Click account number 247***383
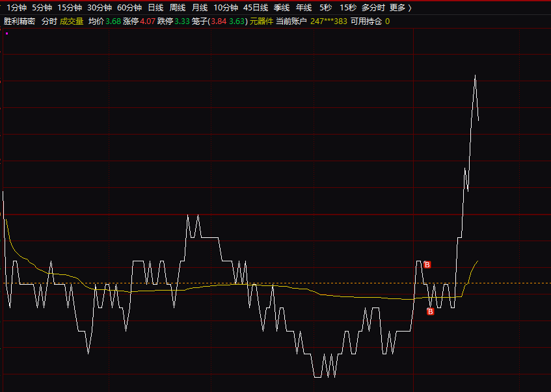 (329, 21)
